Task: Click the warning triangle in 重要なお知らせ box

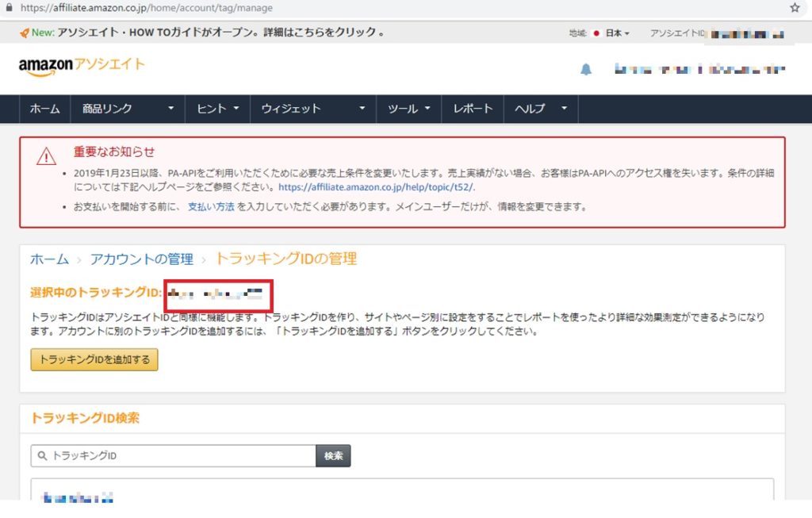Action: (46, 156)
